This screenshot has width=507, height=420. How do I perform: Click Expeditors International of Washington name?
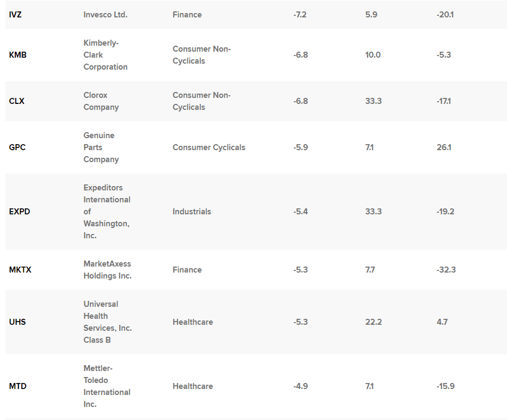coord(107,212)
